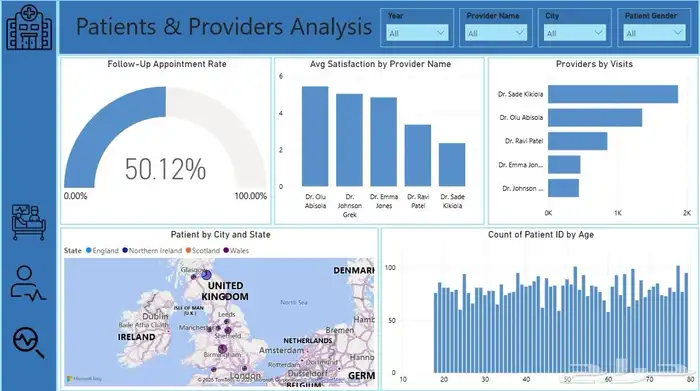Click the Avg Satisfaction by Provider Name title

[x=380, y=64]
